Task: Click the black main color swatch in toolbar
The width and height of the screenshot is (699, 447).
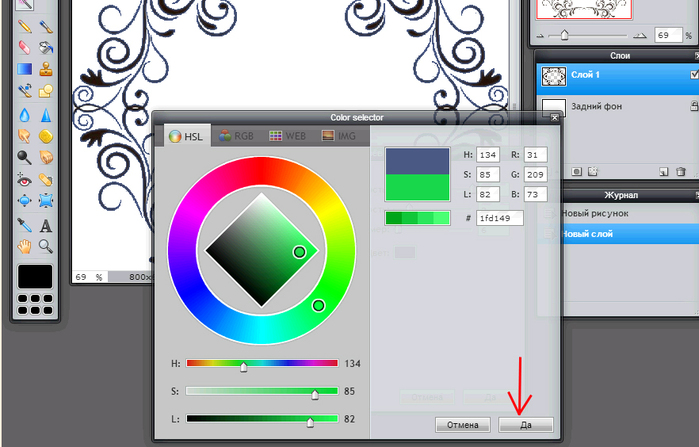Action: click(35, 276)
